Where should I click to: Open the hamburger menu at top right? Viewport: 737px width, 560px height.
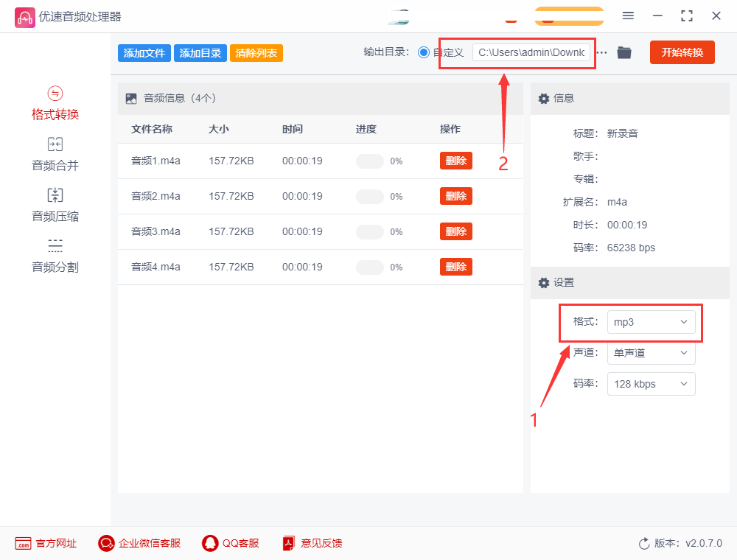(x=628, y=15)
